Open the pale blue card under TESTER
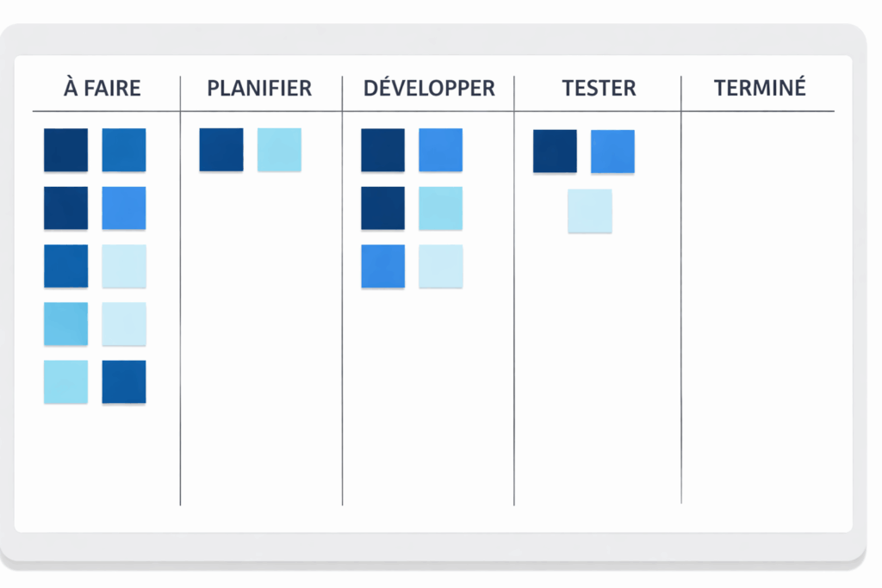Image resolution: width=882 pixels, height=588 pixels. (x=590, y=211)
